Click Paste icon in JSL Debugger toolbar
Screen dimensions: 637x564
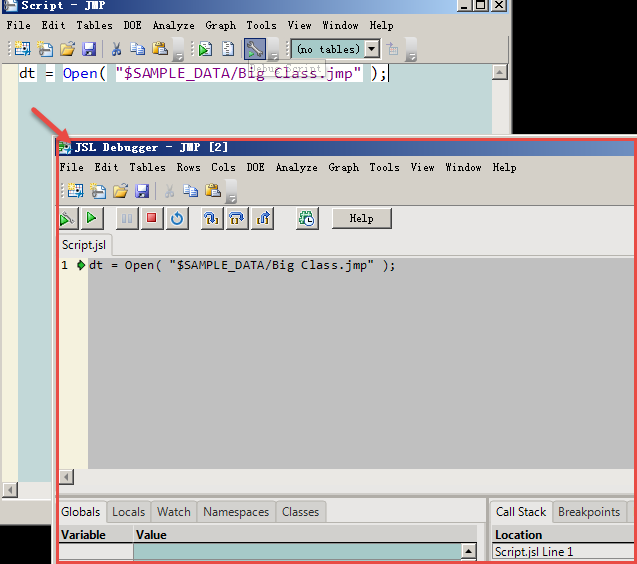click(x=213, y=191)
